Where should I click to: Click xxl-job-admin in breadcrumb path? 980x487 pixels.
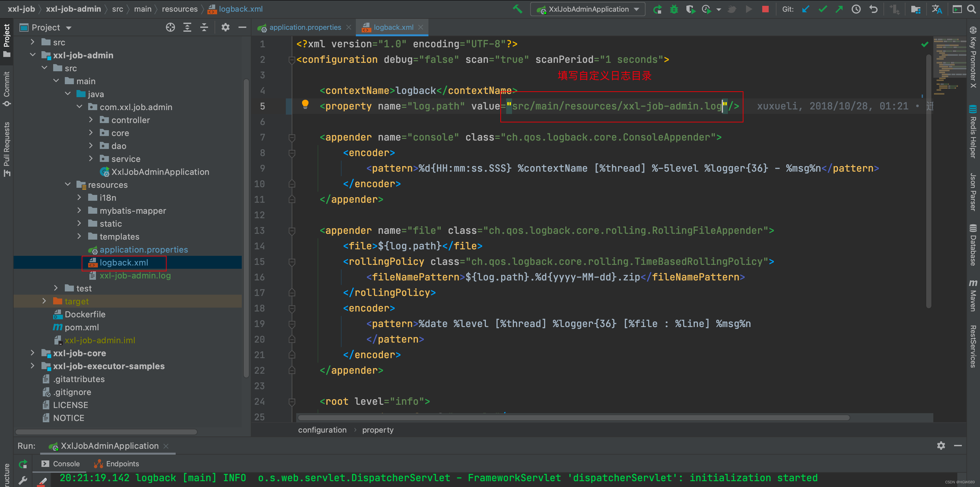pos(74,9)
